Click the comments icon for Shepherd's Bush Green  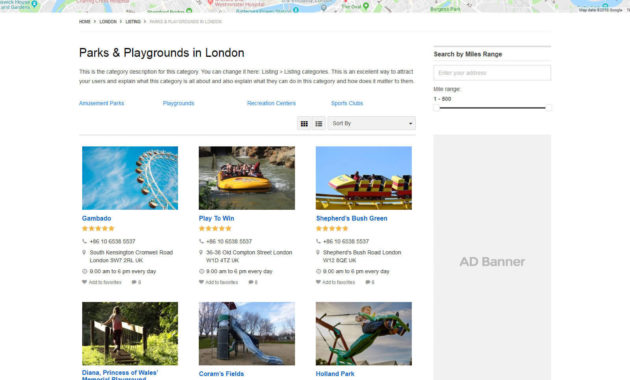[x=368, y=282]
